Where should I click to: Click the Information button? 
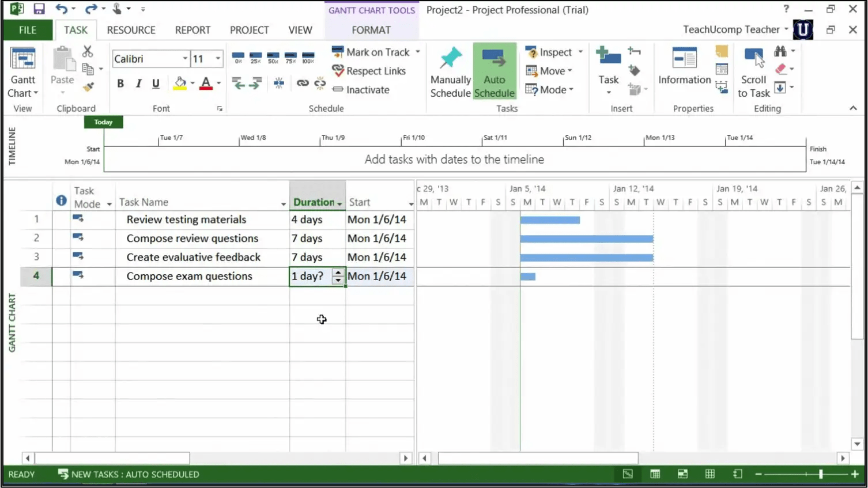[x=684, y=66]
